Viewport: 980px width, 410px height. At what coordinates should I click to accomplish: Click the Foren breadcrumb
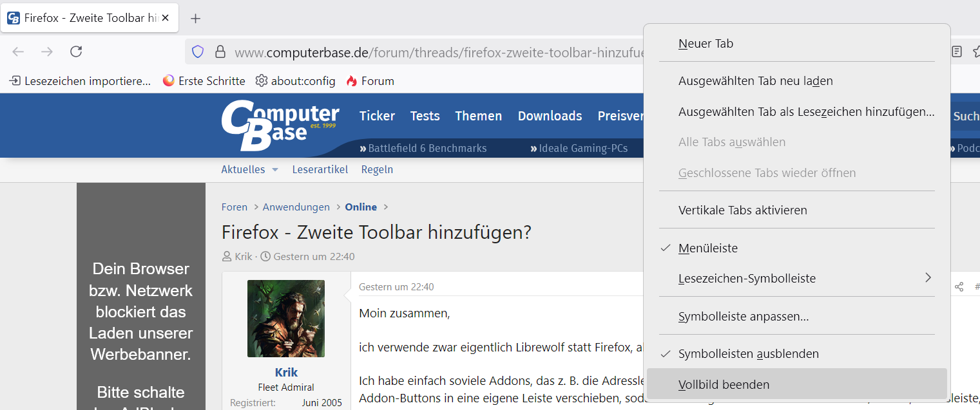pos(235,207)
